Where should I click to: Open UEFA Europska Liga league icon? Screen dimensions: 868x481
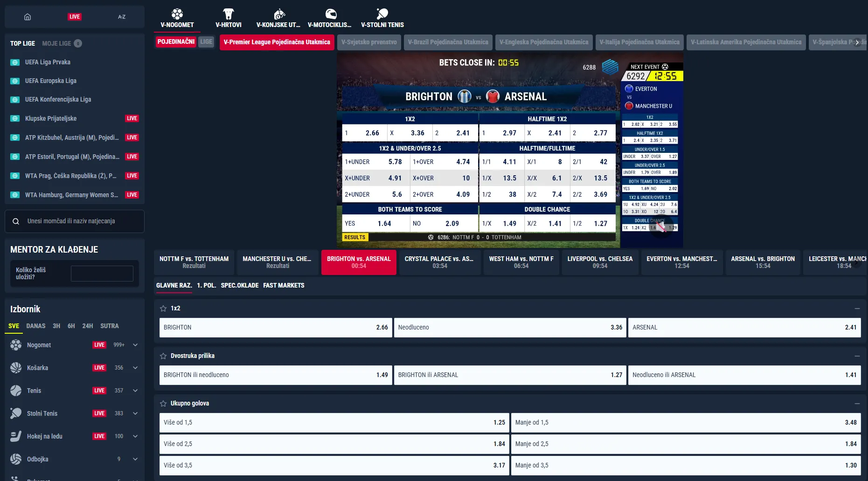click(15, 81)
